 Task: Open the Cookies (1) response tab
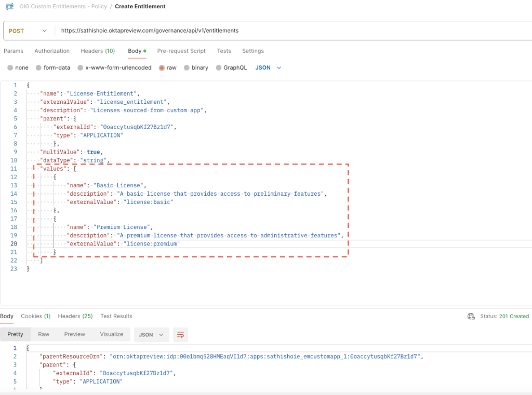click(36, 316)
